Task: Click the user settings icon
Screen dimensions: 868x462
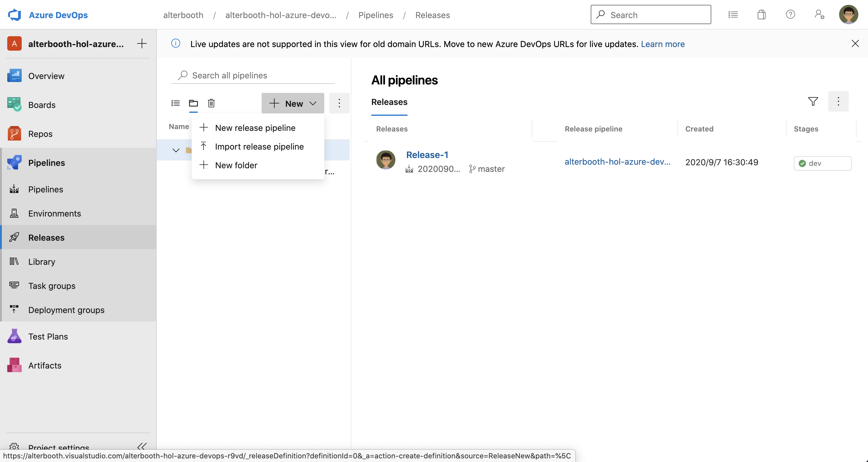Action: tap(819, 15)
